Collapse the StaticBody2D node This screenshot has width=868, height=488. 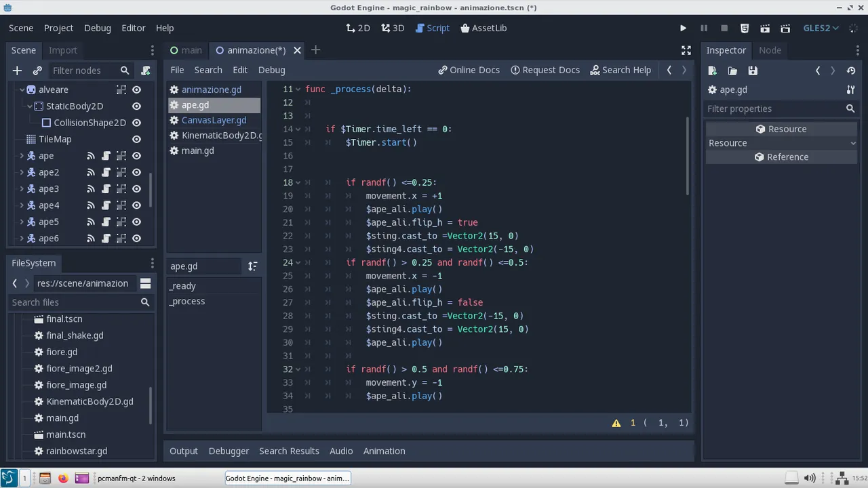click(30, 106)
